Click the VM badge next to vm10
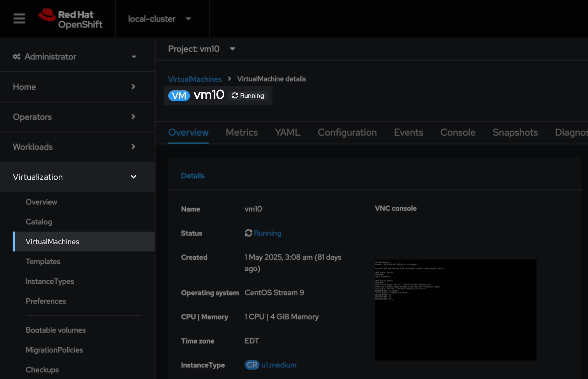This screenshot has width=588, height=379. (179, 95)
